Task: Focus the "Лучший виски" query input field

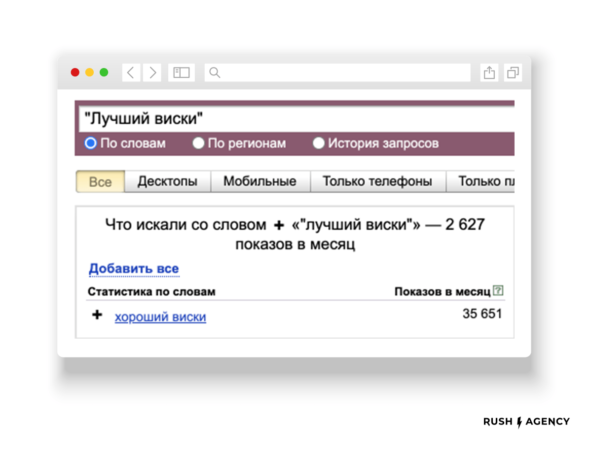Action: (x=296, y=119)
